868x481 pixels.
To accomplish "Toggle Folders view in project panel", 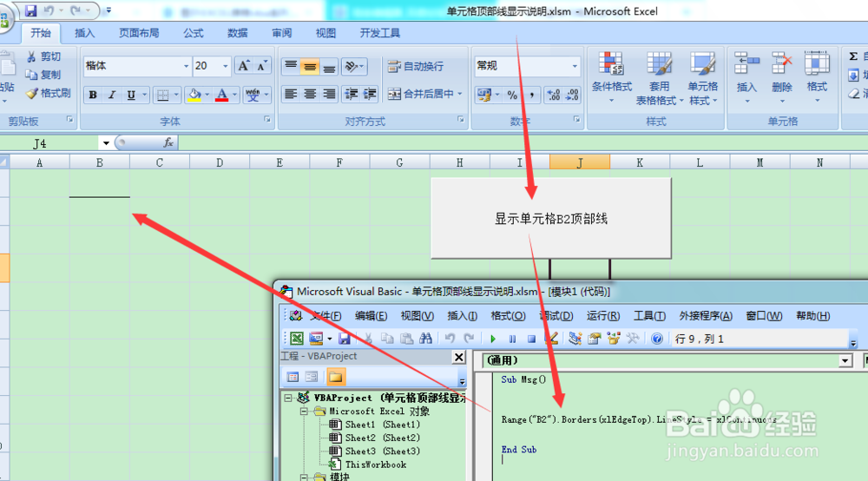I will 335,377.
